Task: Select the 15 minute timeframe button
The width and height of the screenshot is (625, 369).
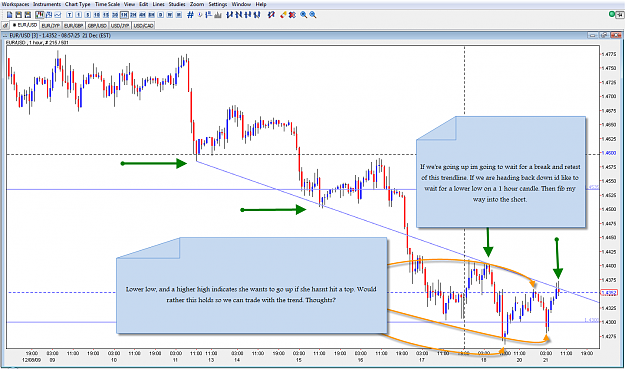Action: (106, 15)
